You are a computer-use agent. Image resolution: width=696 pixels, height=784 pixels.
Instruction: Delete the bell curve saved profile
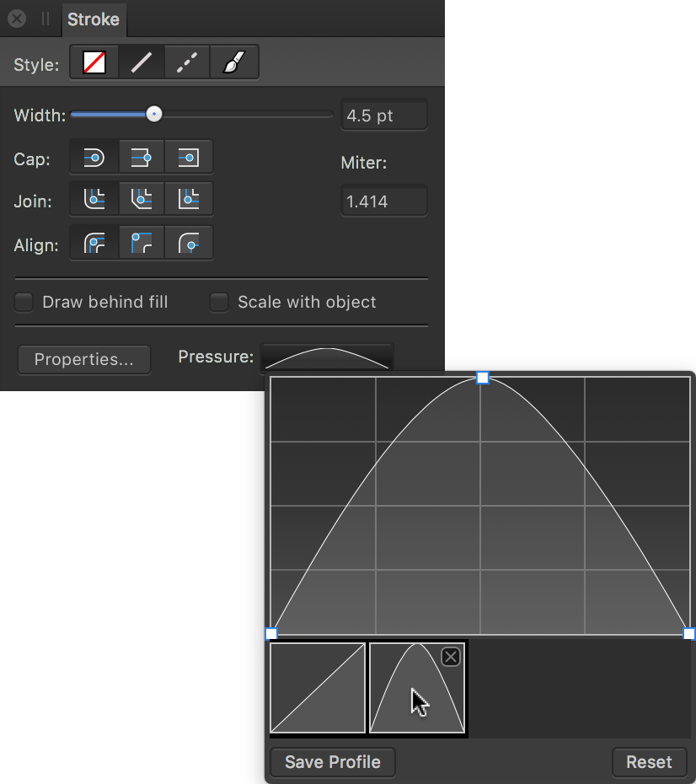(451, 657)
